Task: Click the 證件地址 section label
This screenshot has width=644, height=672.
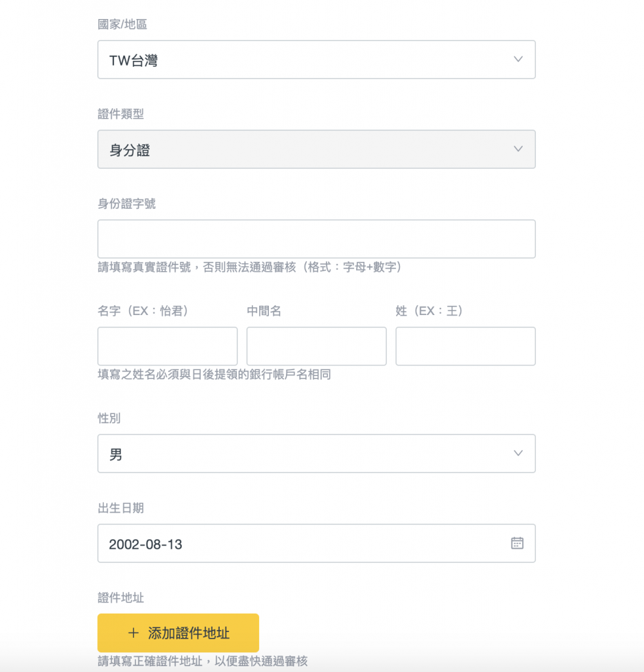Action: (x=121, y=597)
